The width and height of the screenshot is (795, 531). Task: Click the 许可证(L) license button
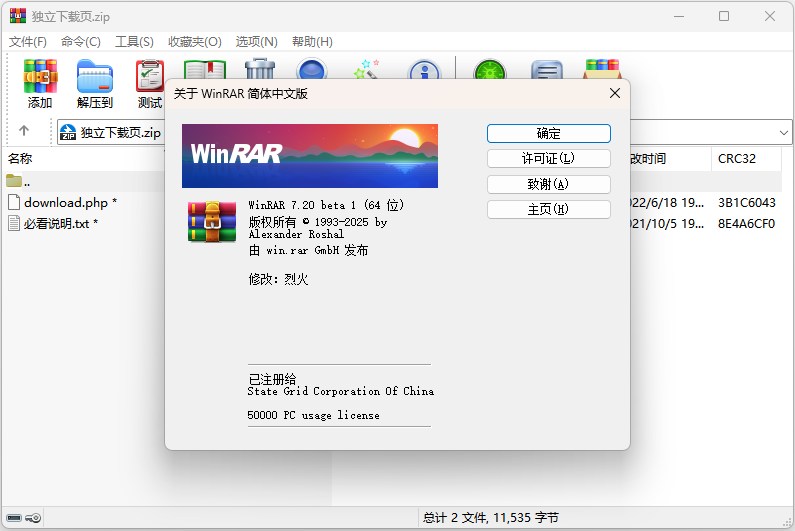[549, 159]
